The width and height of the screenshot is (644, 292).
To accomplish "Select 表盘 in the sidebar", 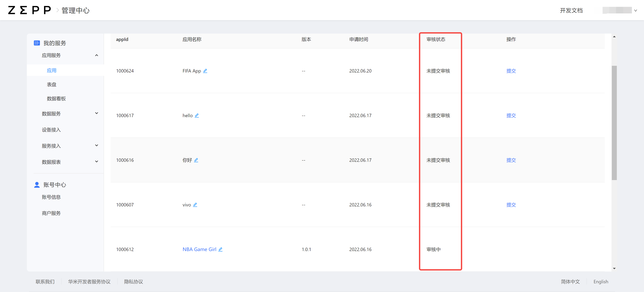I will [x=51, y=84].
